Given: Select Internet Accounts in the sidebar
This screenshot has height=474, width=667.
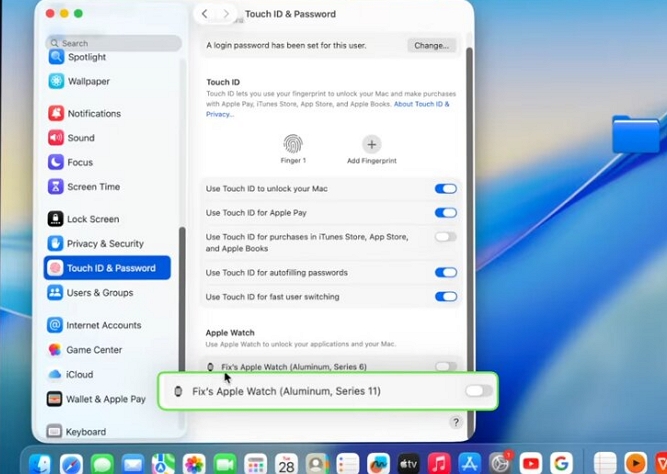Looking at the screenshot, I should [94, 325].
